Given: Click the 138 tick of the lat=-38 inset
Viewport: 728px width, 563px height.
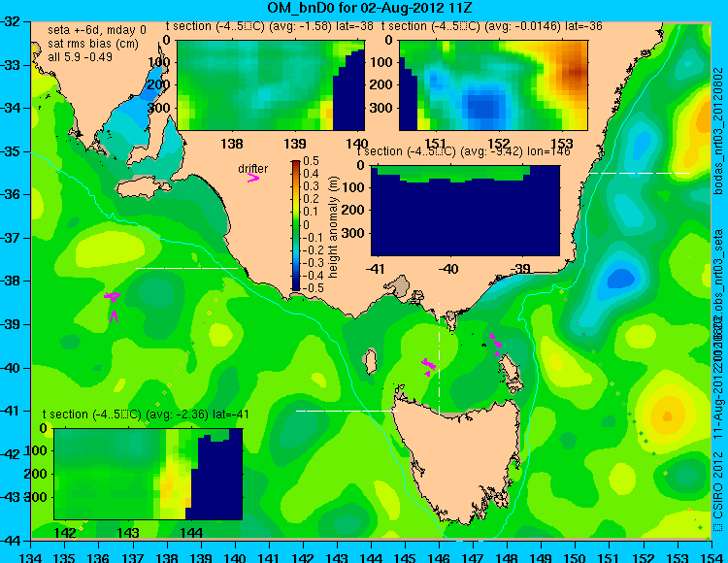Looking at the screenshot, I should tap(232, 144).
